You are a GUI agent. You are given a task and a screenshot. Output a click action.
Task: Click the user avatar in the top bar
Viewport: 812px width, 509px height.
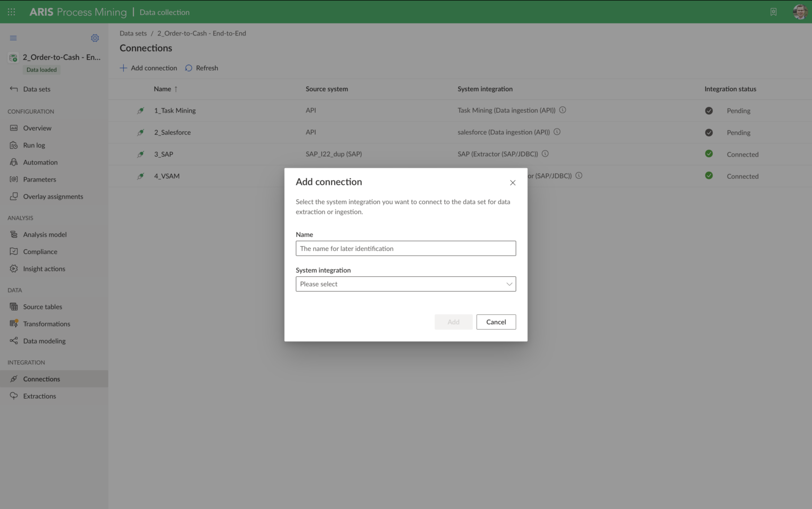[x=799, y=11]
